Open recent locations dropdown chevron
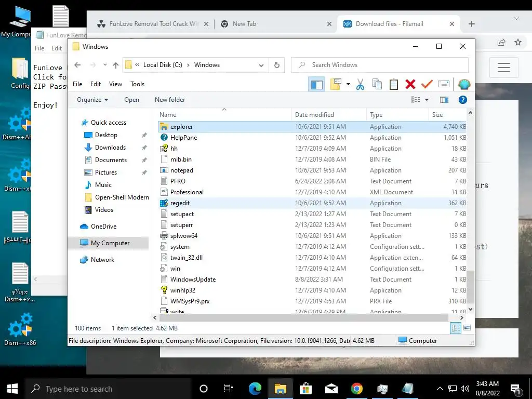This screenshot has height=399, width=532. point(105,65)
